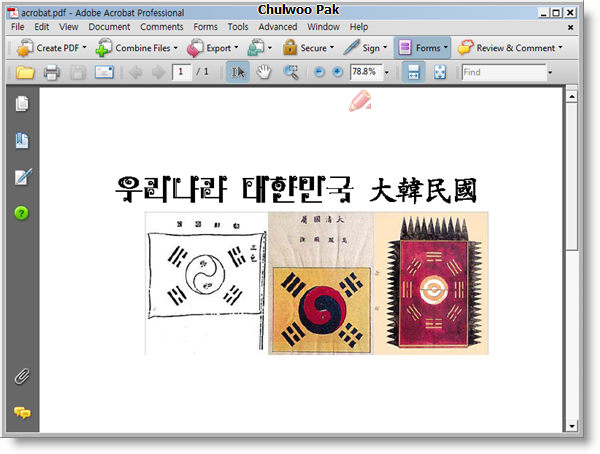Open the Find options dropdown arrow
The image size is (600, 454).
tap(550, 72)
